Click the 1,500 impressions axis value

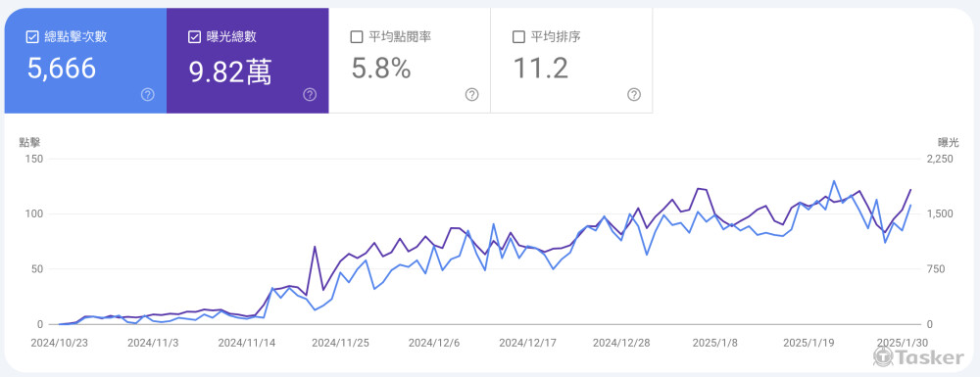[x=940, y=213]
